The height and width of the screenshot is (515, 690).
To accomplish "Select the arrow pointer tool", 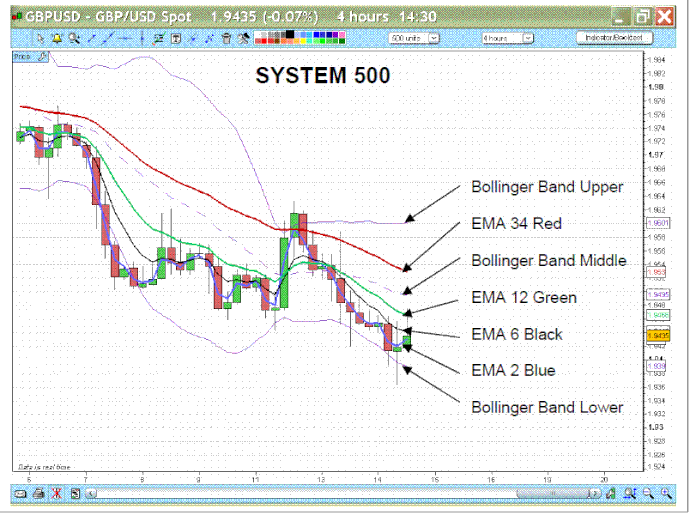I will pyautogui.click(x=40, y=39).
